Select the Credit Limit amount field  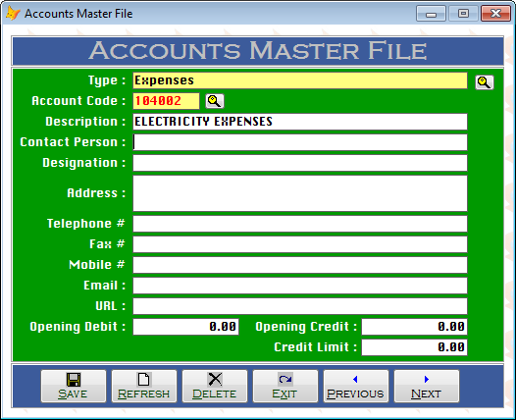coord(414,347)
